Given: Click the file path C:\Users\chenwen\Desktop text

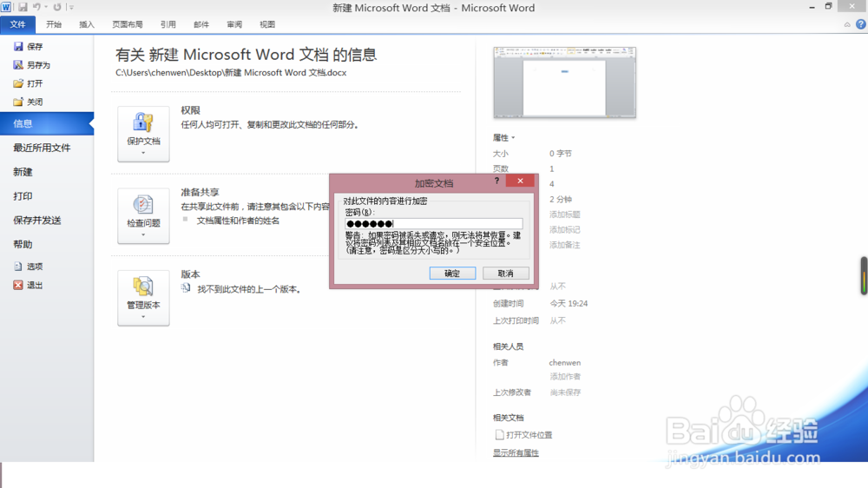Looking at the screenshot, I should tap(231, 73).
